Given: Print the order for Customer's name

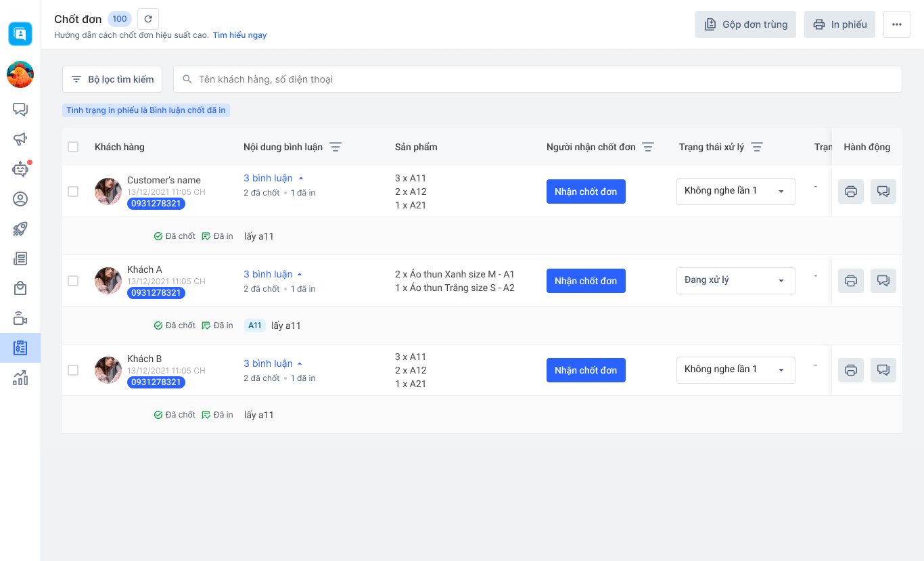Looking at the screenshot, I should [851, 192].
